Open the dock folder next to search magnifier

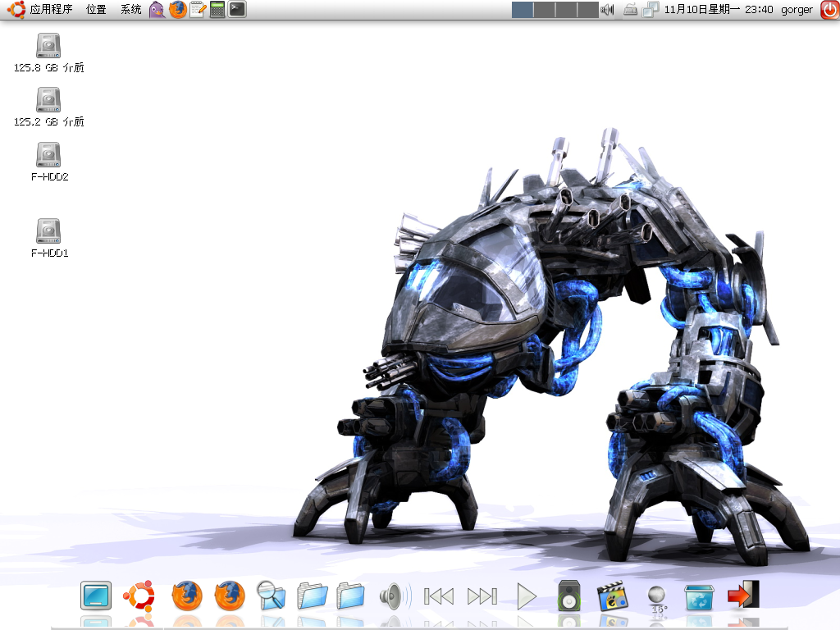click(312, 596)
